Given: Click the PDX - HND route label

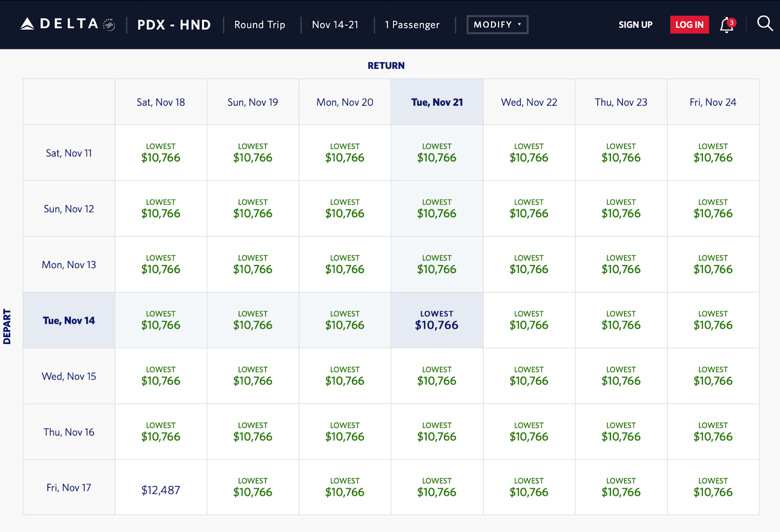Looking at the screenshot, I should 174,25.
